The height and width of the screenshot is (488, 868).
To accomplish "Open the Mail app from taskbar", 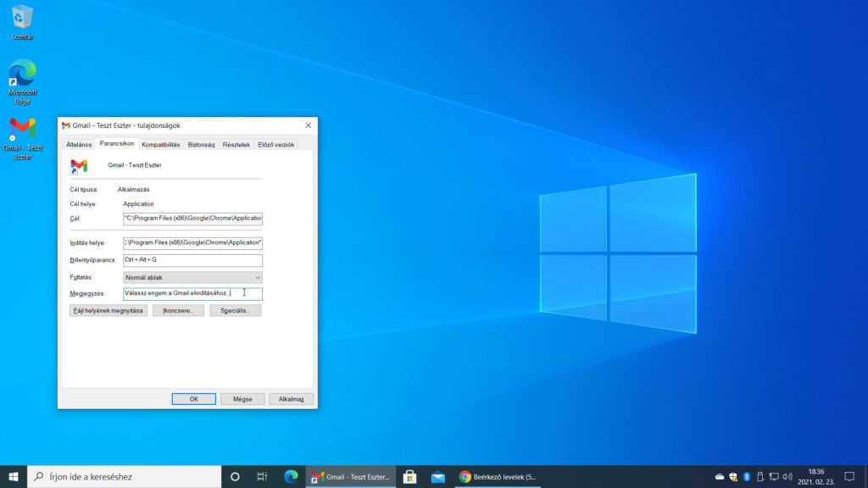I will [x=438, y=476].
